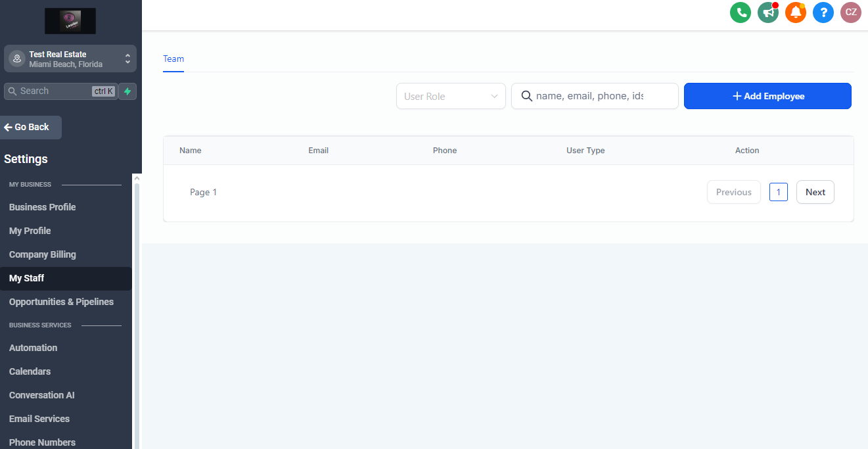Go to the Next page
The height and width of the screenshot is (449, 868).
[x=815, y=192]
